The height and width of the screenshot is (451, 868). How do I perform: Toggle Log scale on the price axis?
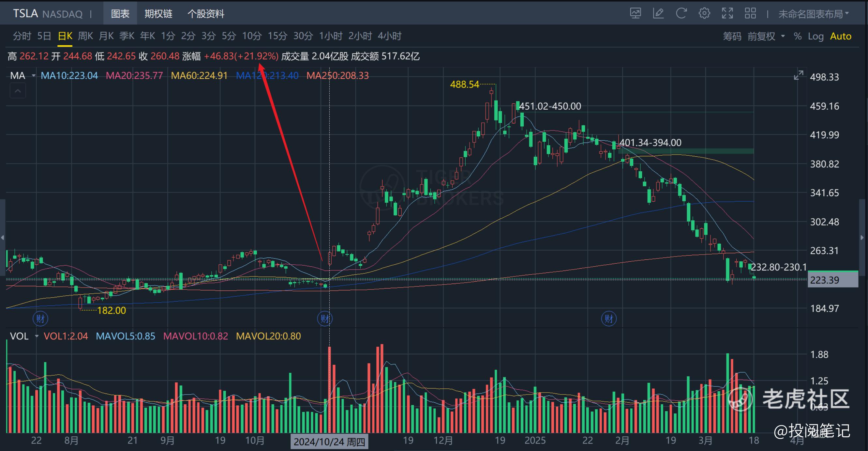pos(816,37)
